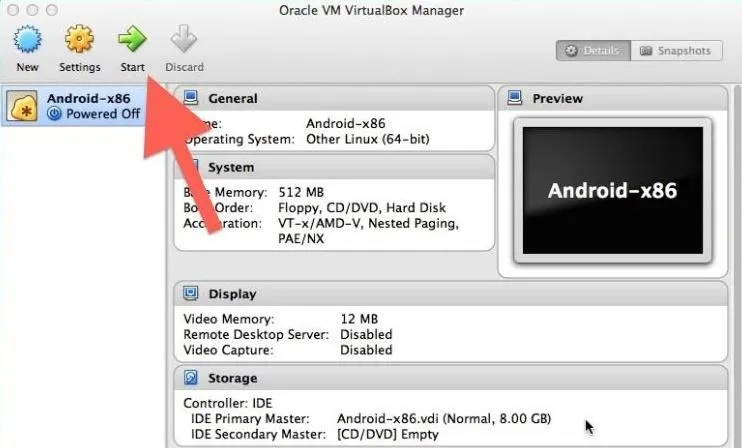Open Settings with the gear icon
The height and width of the screenshot is (448, 742).
[79, 39]
